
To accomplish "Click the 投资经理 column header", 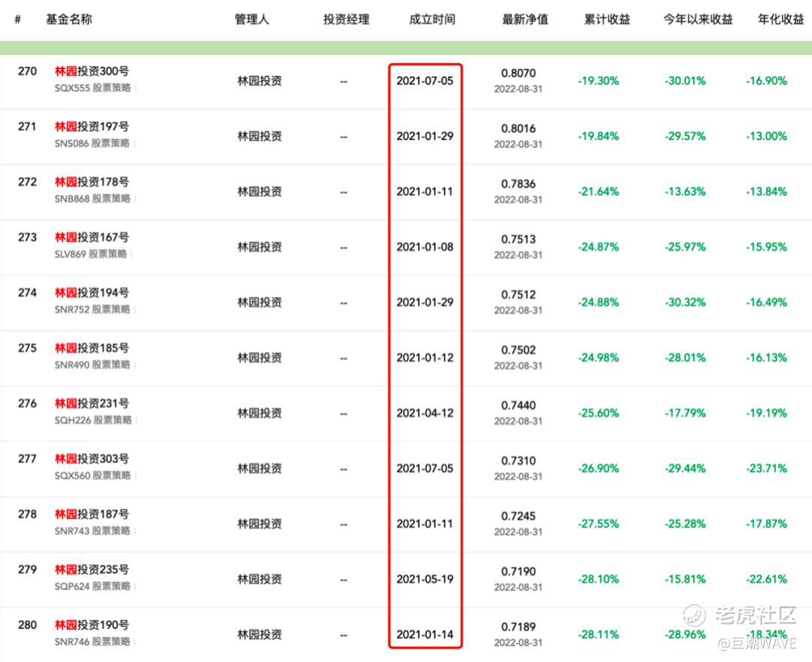I will tap(347, 20).
